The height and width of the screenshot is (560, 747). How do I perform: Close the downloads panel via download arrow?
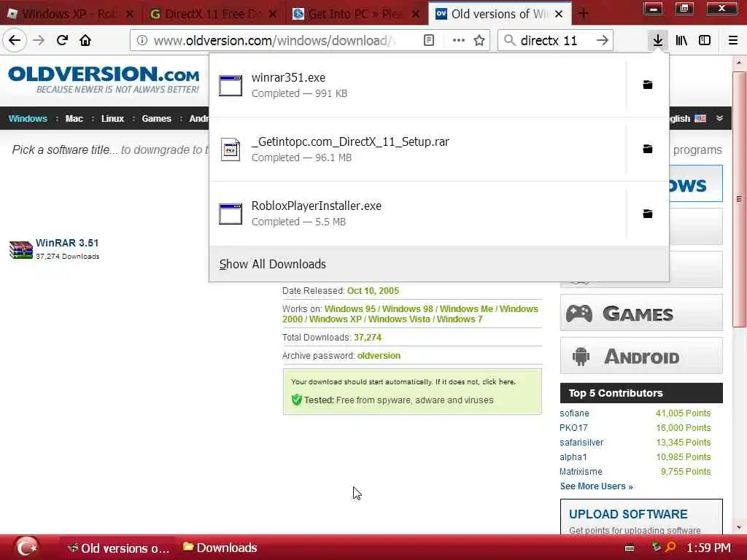[658, 41]
